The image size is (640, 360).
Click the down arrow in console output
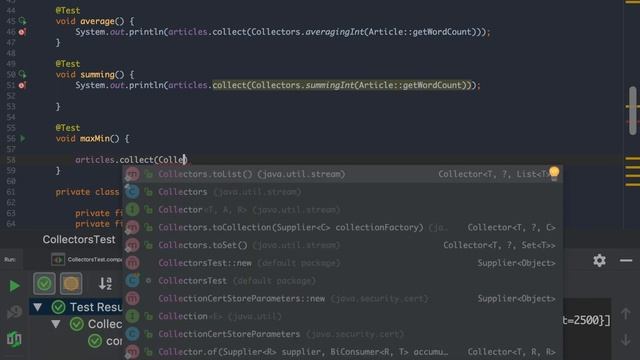click(x=626, y=340)
